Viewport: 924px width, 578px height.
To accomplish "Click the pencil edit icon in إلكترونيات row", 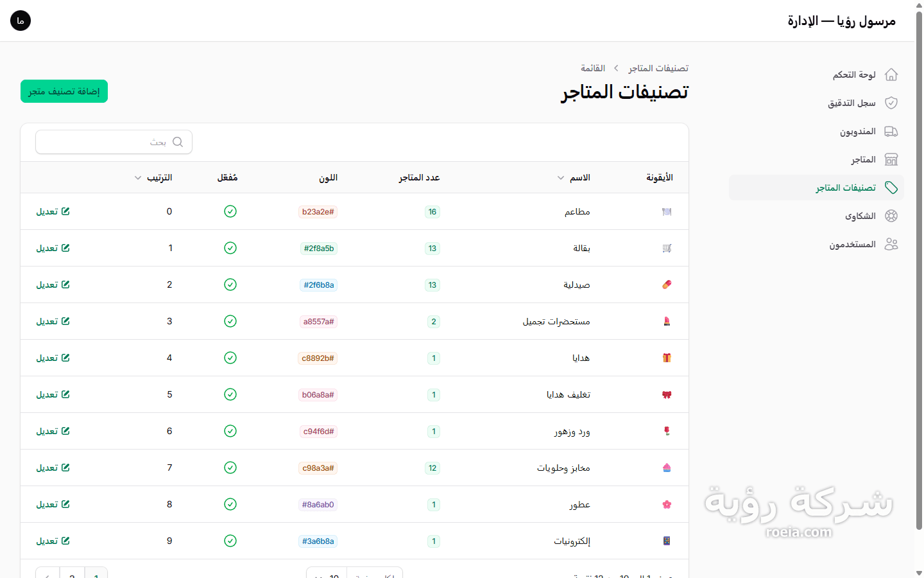I will [65, 541].
